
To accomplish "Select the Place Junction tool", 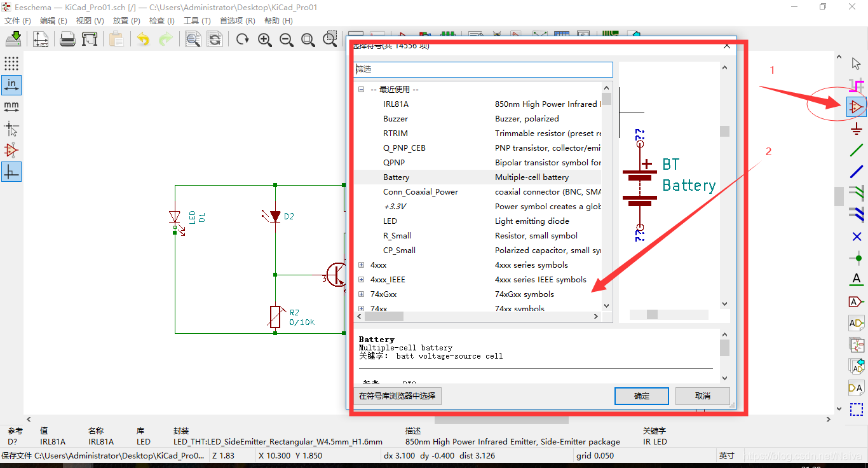I will 857,258.
